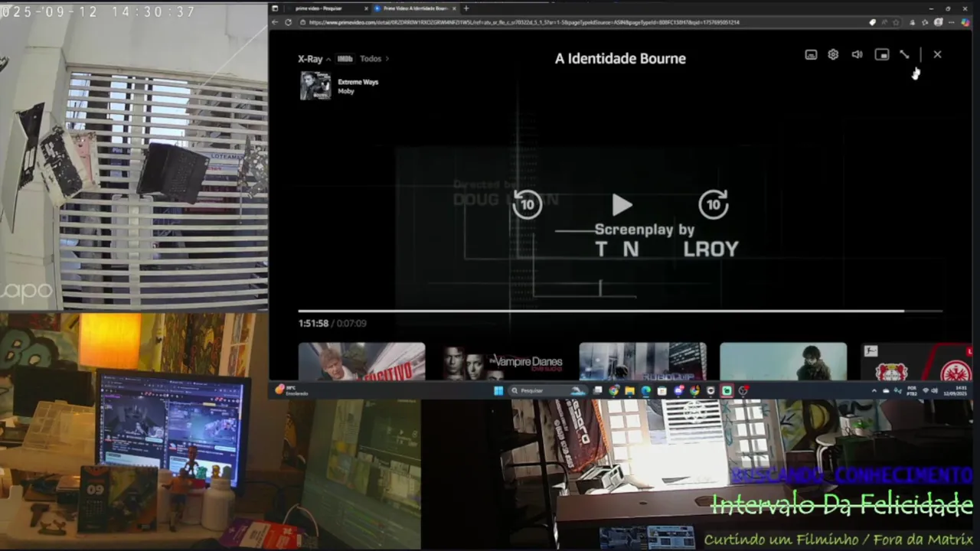980x551 pixels.
Task: Collapse the X-Ray panel chevron
Action: tap(328, 59)
